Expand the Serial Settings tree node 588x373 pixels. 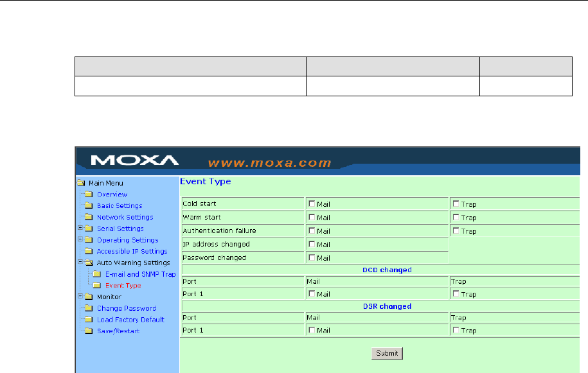click(80, 228)
